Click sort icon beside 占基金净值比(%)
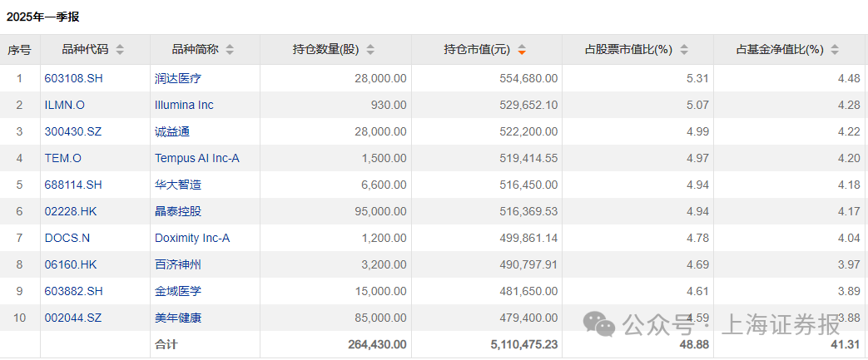 coord(836,50)
